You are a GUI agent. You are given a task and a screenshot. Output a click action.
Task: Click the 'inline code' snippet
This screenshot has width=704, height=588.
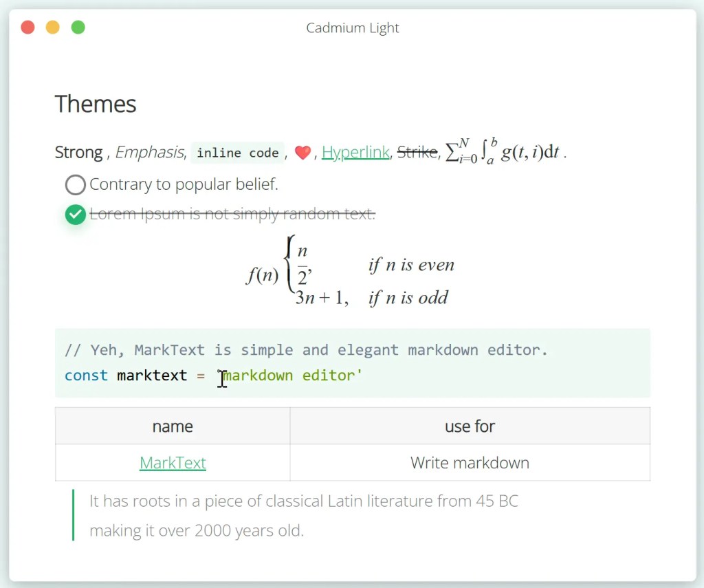[x=237, y=153]
